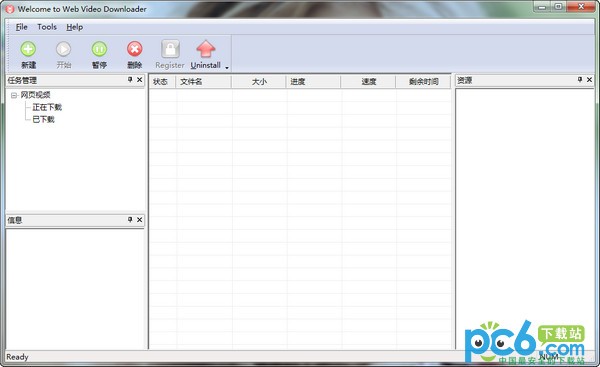Pin the 任务管理 panel
Viewport: 600px width, 367px height.
[130, 80]
